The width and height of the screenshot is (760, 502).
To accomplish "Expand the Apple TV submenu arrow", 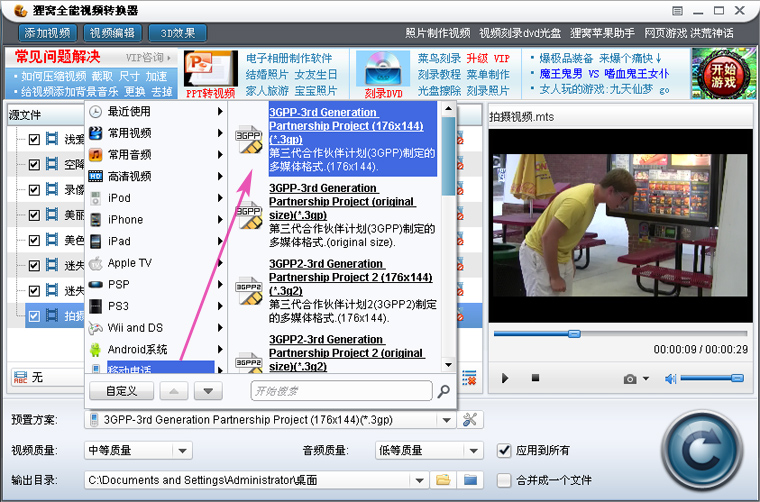I will (x=220, y=263).
